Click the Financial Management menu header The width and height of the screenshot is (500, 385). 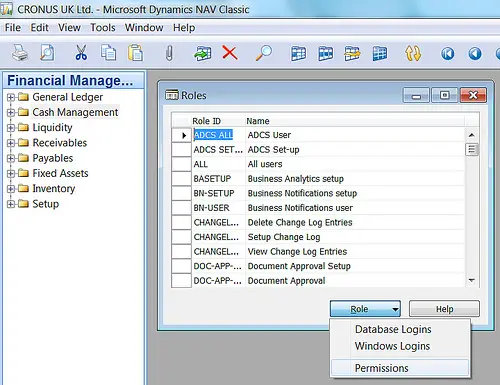click(73, 80)
